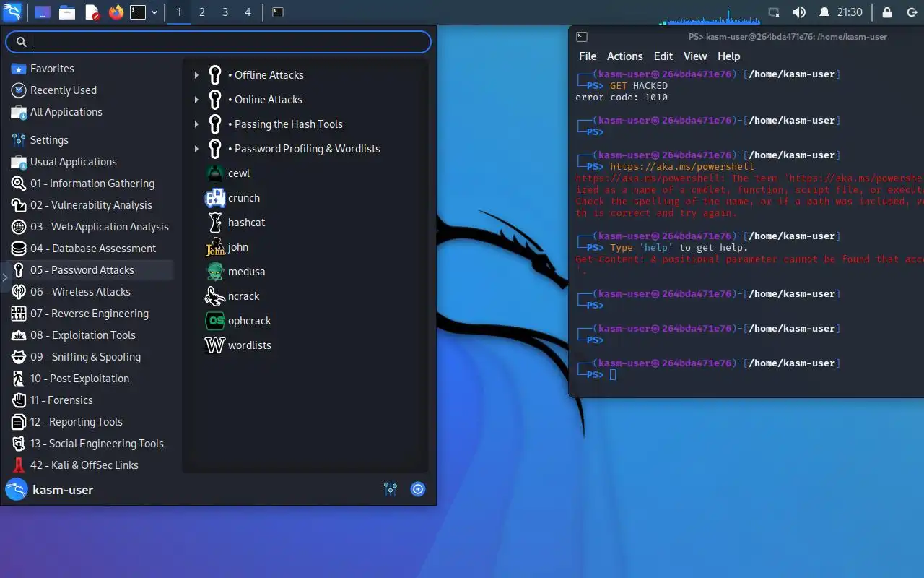This screenshot has width=924, height=578.
Task: Open the file manager from the panel
Action: (67, 12)
